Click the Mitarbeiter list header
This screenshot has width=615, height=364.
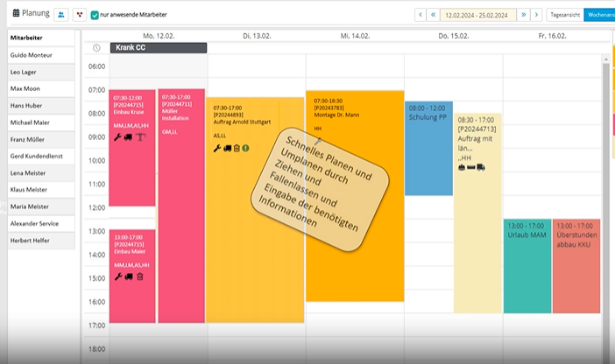pos(41,38)
